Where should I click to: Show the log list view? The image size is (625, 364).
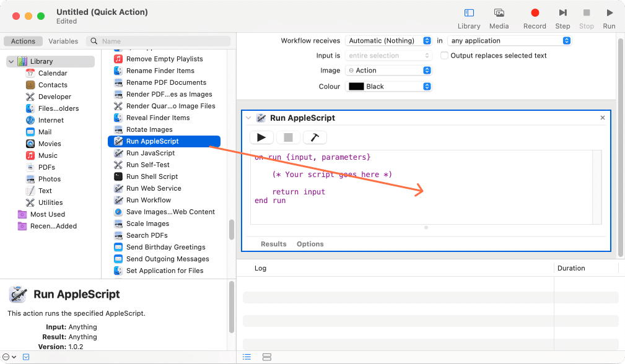coord(247,357)
